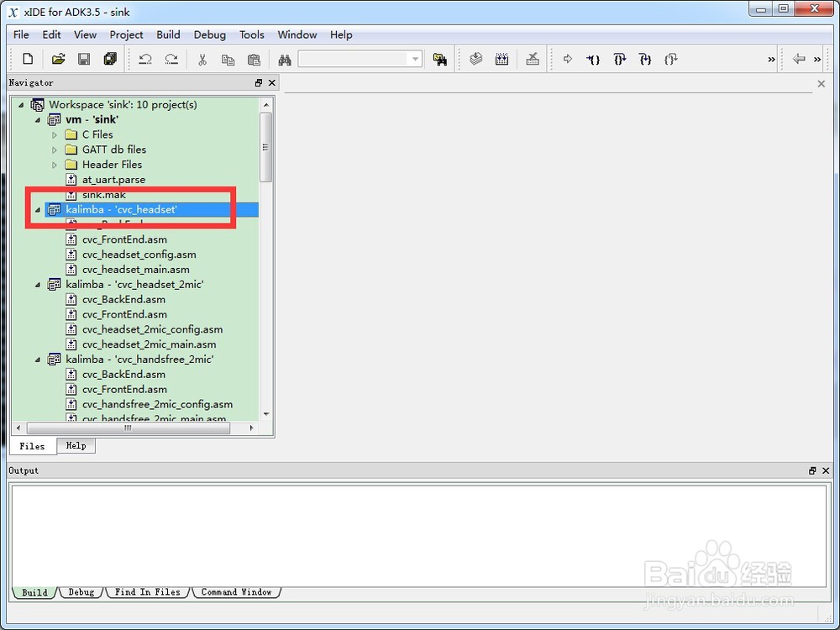
Task: Click the Find binoculars icon
Action: [x=285, y=59]
